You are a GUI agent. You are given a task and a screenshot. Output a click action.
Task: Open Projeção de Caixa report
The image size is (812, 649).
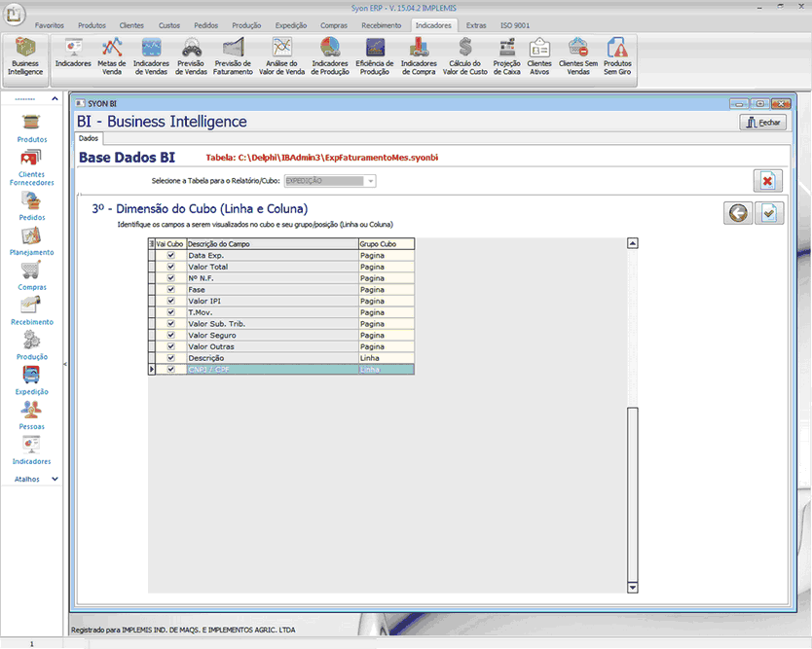[506, 56]
